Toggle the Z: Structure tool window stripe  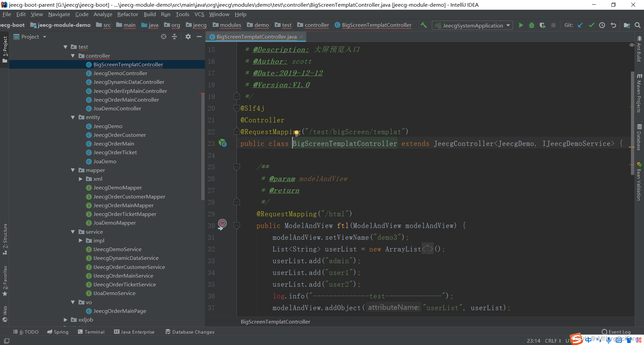[5, 239]
